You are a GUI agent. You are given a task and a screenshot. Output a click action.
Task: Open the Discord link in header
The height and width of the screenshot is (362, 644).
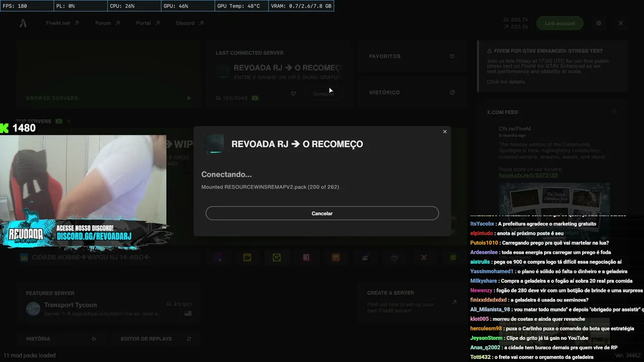tap(190, 23)
